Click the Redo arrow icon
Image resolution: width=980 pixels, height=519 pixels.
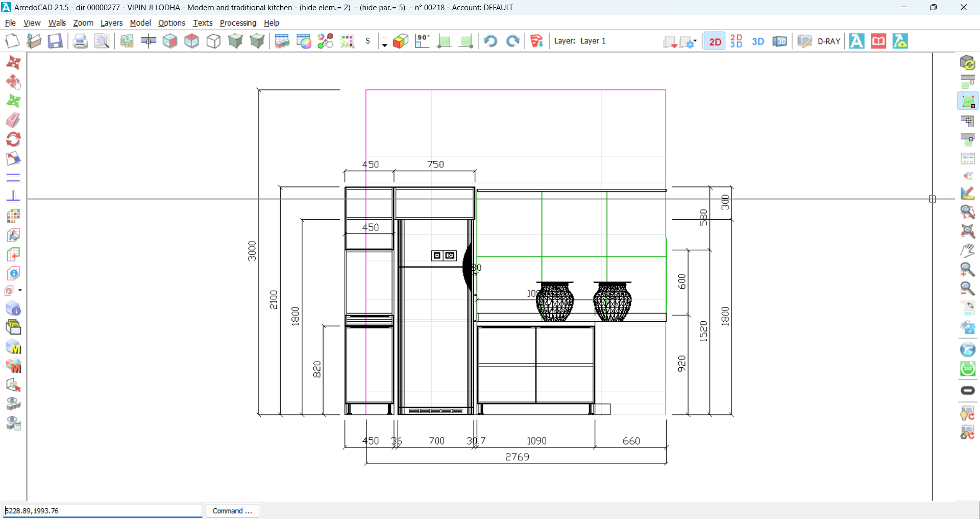click(x=512, y=41)
